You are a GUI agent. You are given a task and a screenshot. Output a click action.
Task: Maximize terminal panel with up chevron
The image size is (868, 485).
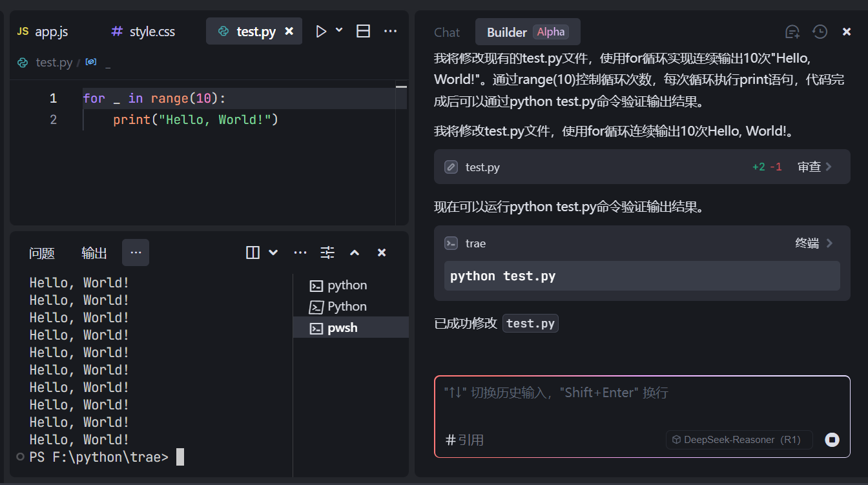pos(355,253)
